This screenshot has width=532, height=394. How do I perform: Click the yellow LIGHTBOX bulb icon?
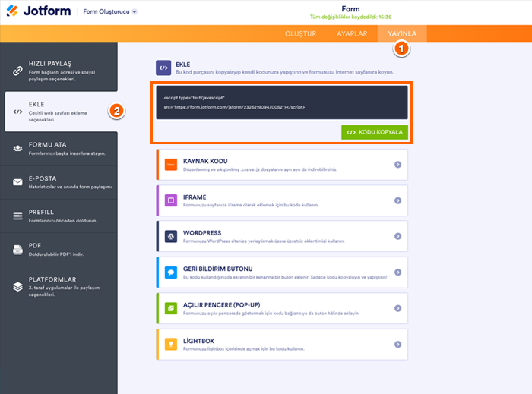pyautogui.click(x=171, y=344)
